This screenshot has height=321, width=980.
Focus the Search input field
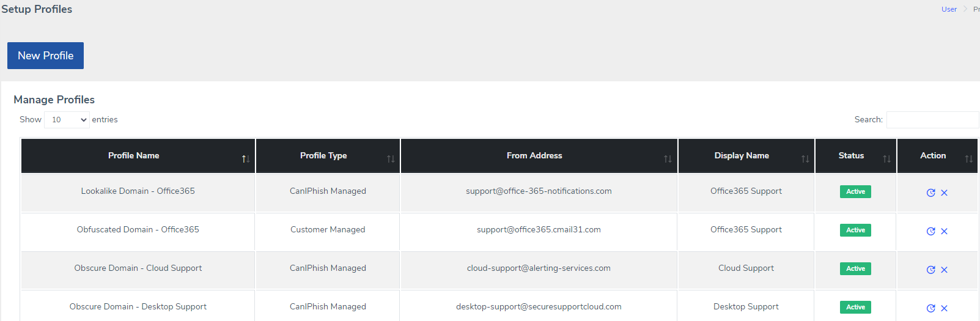point(932,120)
